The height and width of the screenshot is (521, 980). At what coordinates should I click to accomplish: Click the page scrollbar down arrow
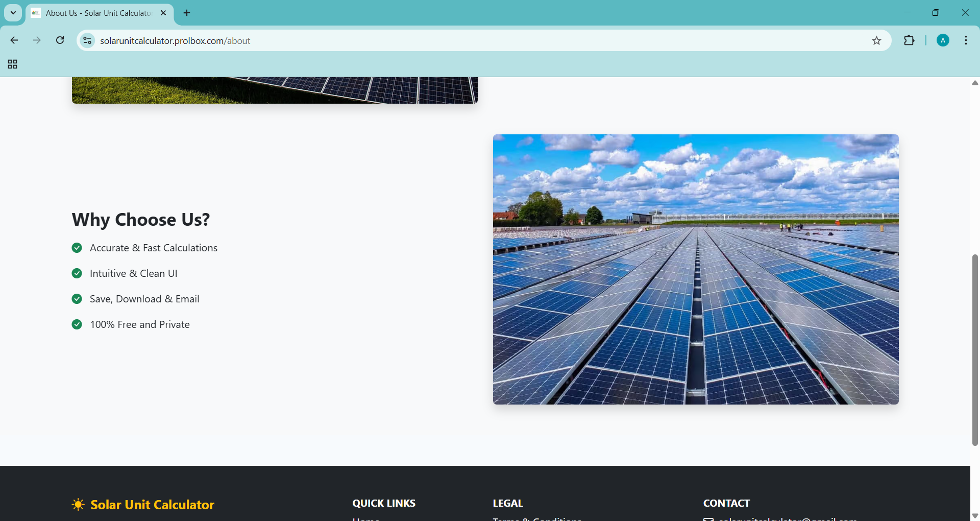click(975, 515)
